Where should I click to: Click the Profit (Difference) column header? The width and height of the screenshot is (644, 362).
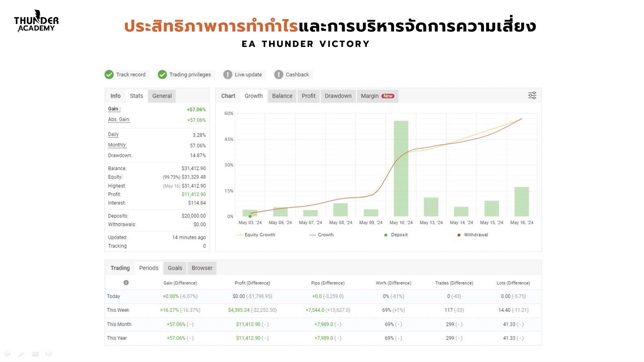coord(252,283)
